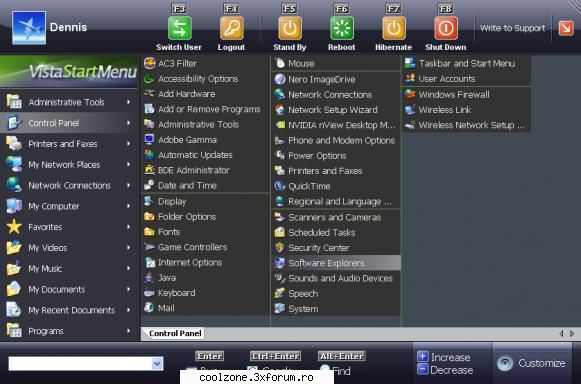Open Add Hardware icon
Screen dimensions: 581x384
[149, 94]
